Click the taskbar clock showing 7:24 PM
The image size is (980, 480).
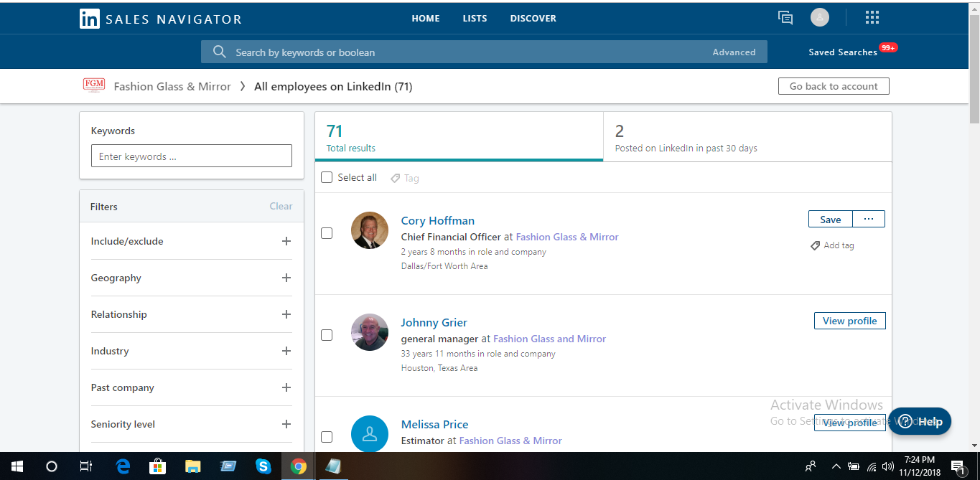click(919, 466)
